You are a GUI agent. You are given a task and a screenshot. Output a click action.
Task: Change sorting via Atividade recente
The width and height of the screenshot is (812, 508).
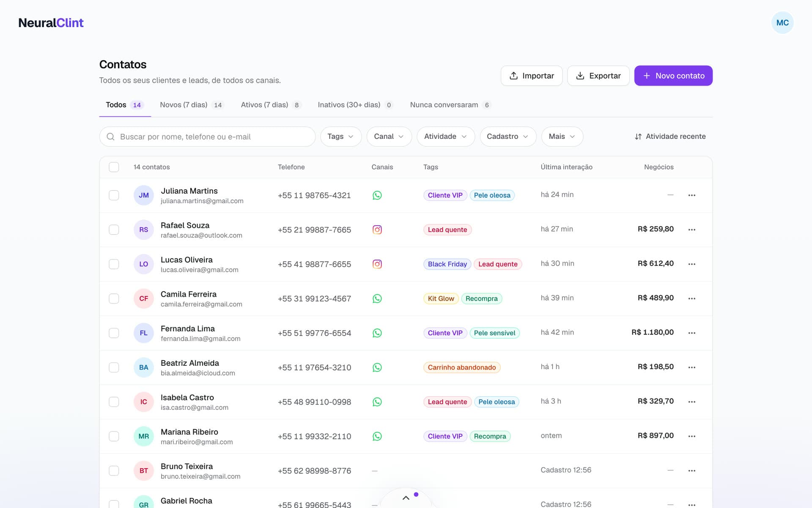point(670,136)
